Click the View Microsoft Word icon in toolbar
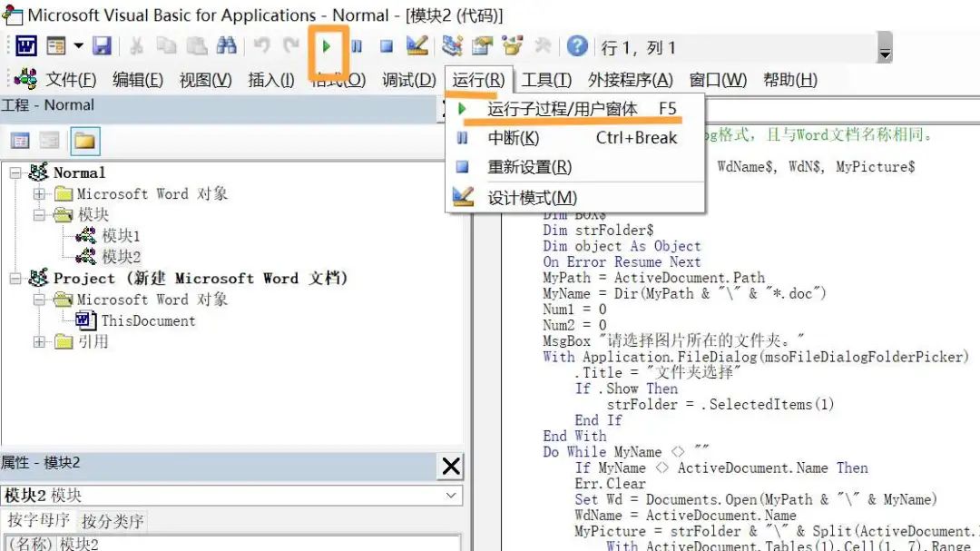This screenshot has height=551, width=980. 25,46
